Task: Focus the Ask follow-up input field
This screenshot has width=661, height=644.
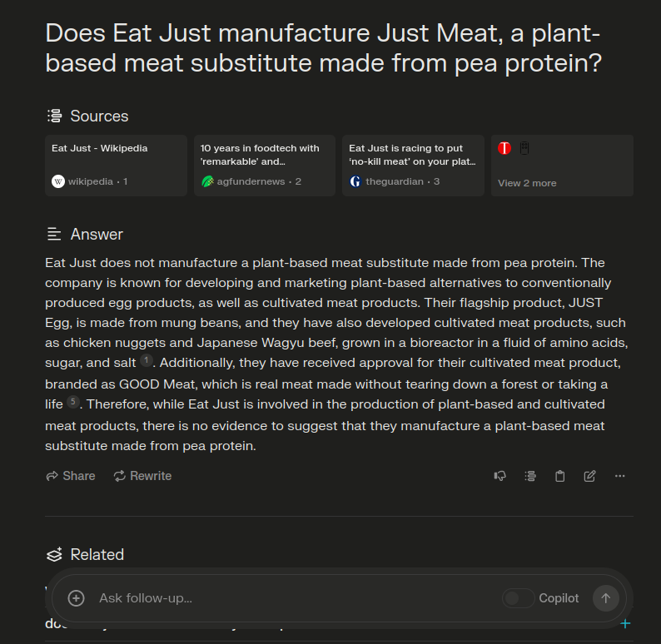Action: click(295, 598)
